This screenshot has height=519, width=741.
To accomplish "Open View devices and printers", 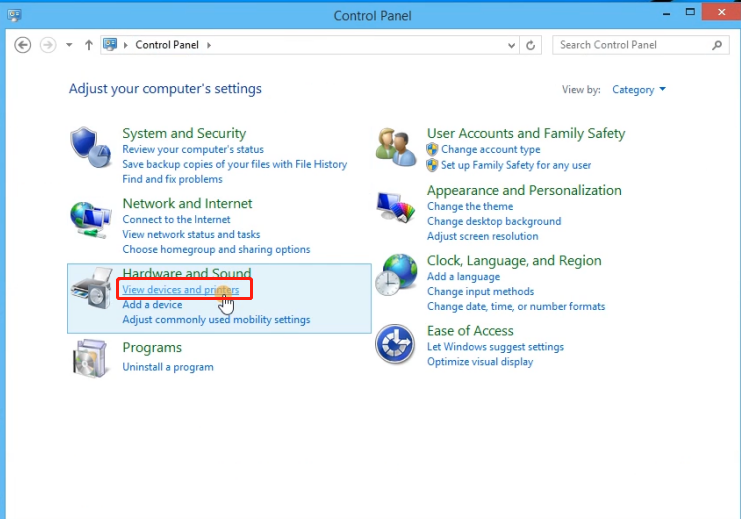I will [x=181, y=289].
